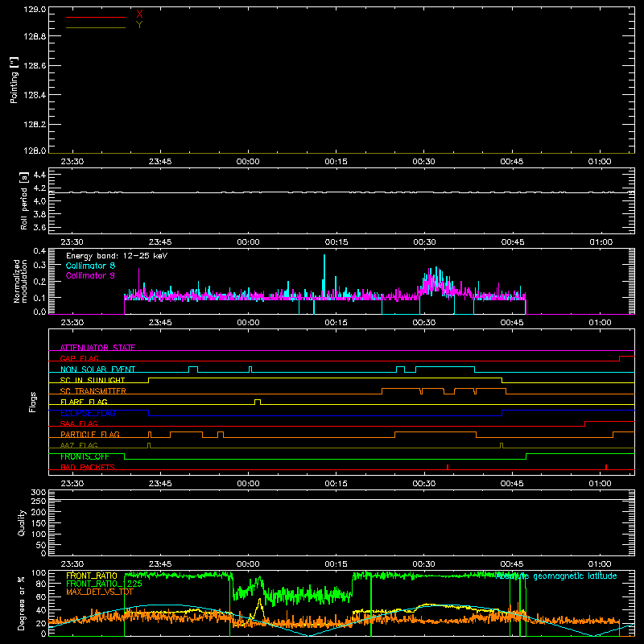Click the 23:45 time label under Quality plot
The height and width of the screenshot is (644, 644).
click(x=160, y=564)
